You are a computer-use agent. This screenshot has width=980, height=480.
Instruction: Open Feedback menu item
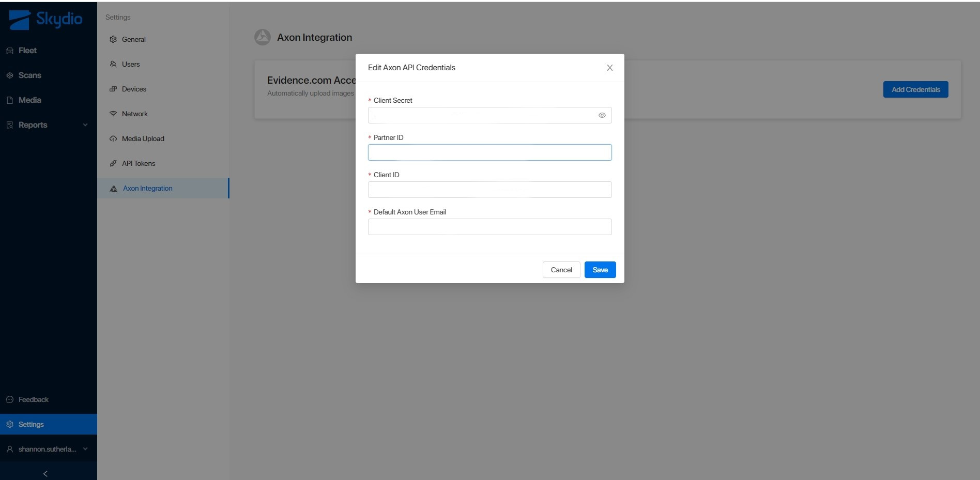(49, 399)
